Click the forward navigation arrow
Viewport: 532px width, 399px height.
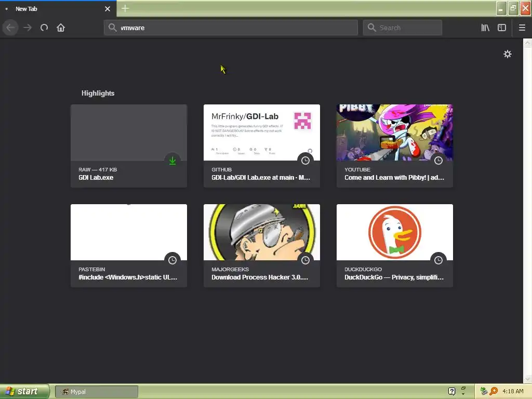[x=28, y=28]
